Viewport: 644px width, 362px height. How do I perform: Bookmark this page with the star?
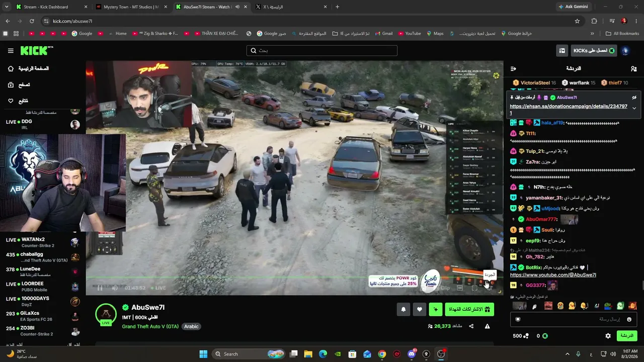pyautogui.click(x=577, y=21)
